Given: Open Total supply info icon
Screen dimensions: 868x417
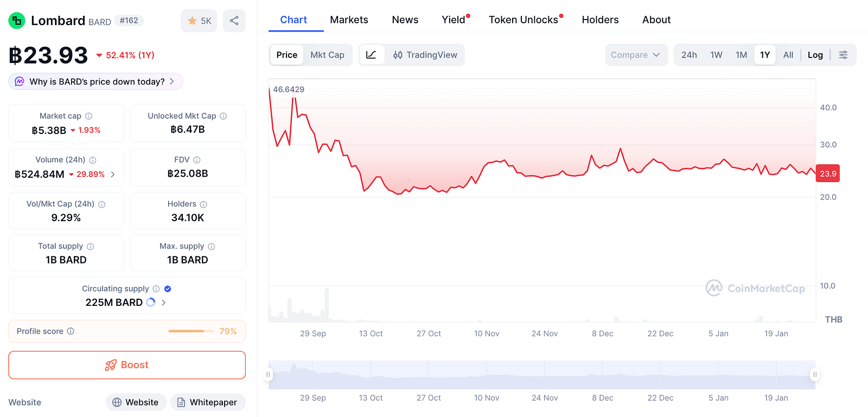Looking at the screenshot, I should click(91, 247).
